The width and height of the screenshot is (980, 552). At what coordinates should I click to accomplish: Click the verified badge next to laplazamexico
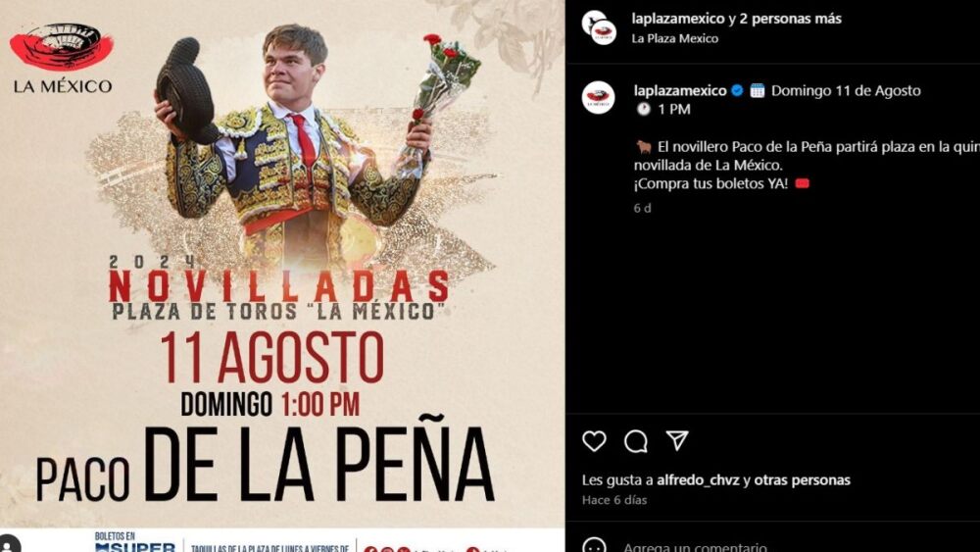point(737,90)
